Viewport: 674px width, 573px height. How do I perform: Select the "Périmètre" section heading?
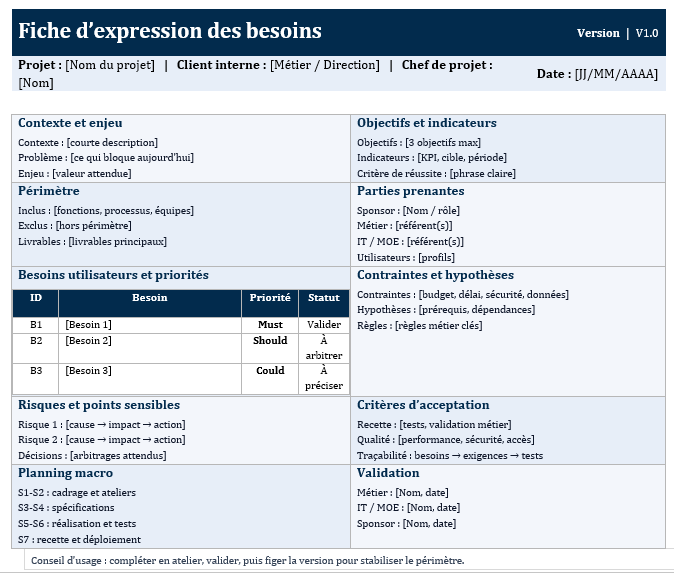49,191
